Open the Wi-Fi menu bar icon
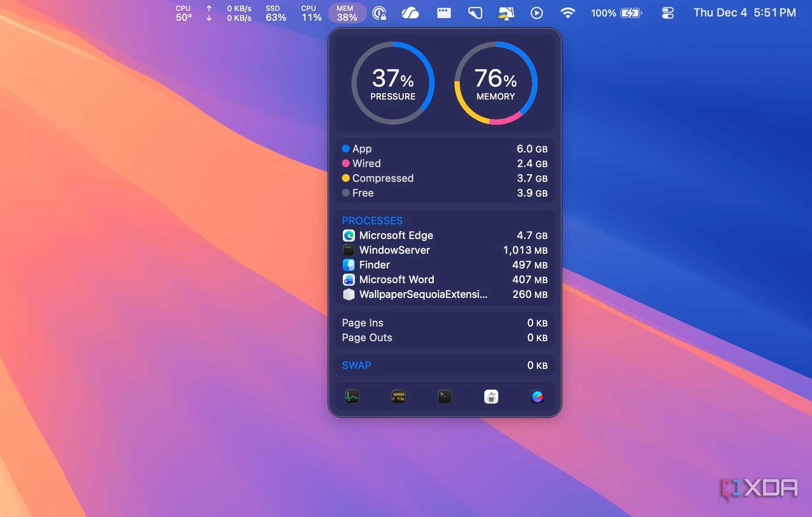Viewport: 812px width, 517px height. (567, 13)
